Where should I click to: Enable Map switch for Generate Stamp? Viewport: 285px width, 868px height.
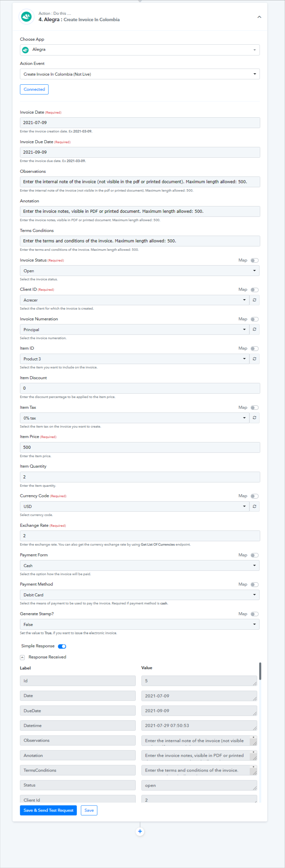pos(255,614)
